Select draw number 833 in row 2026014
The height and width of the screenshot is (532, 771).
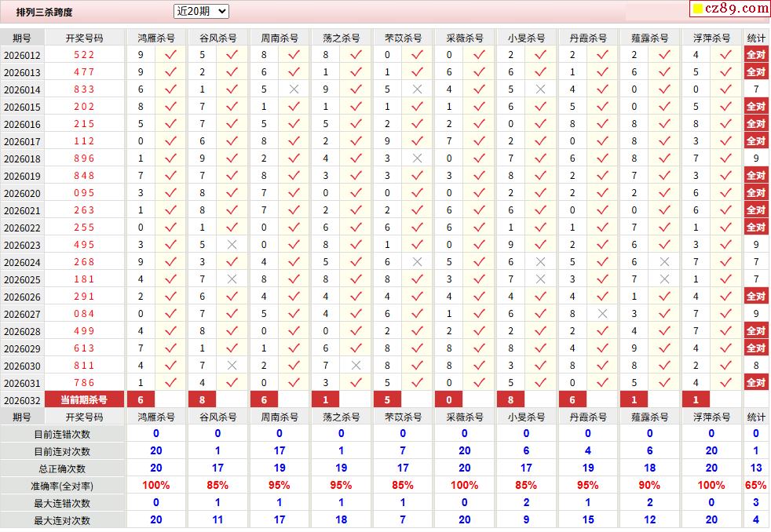pos(84,89)
